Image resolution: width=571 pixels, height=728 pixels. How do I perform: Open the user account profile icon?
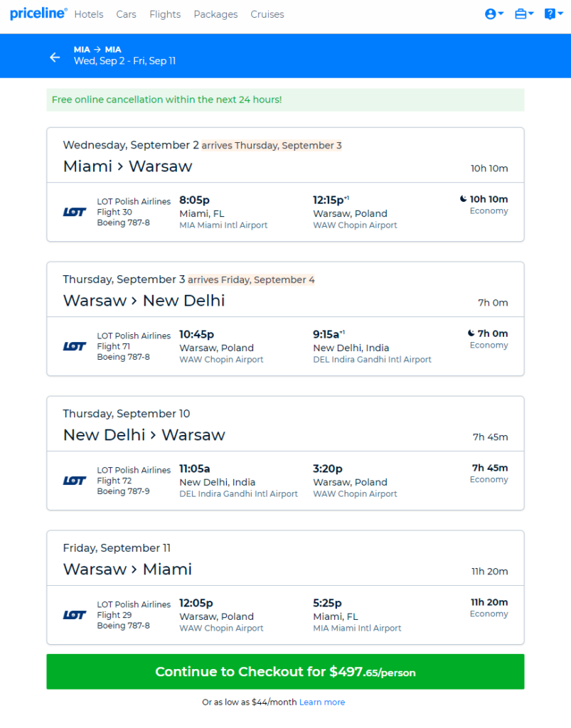click(x=490, y=14)
